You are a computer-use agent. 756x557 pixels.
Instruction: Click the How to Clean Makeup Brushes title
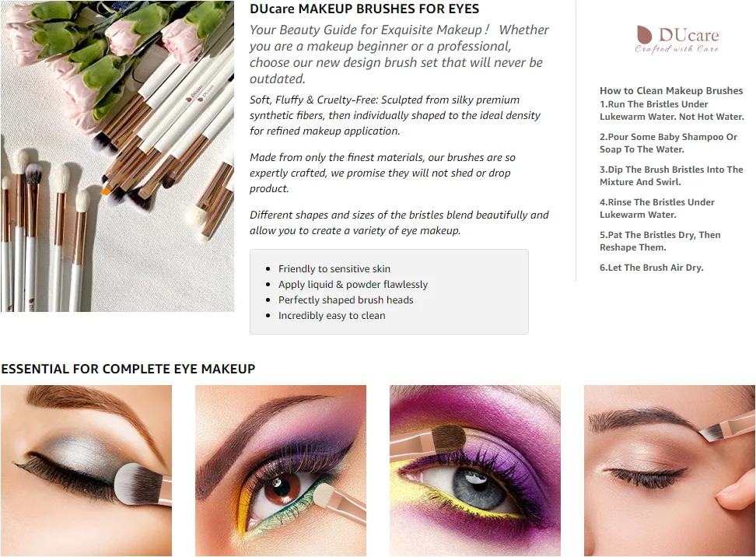[671, 91]
